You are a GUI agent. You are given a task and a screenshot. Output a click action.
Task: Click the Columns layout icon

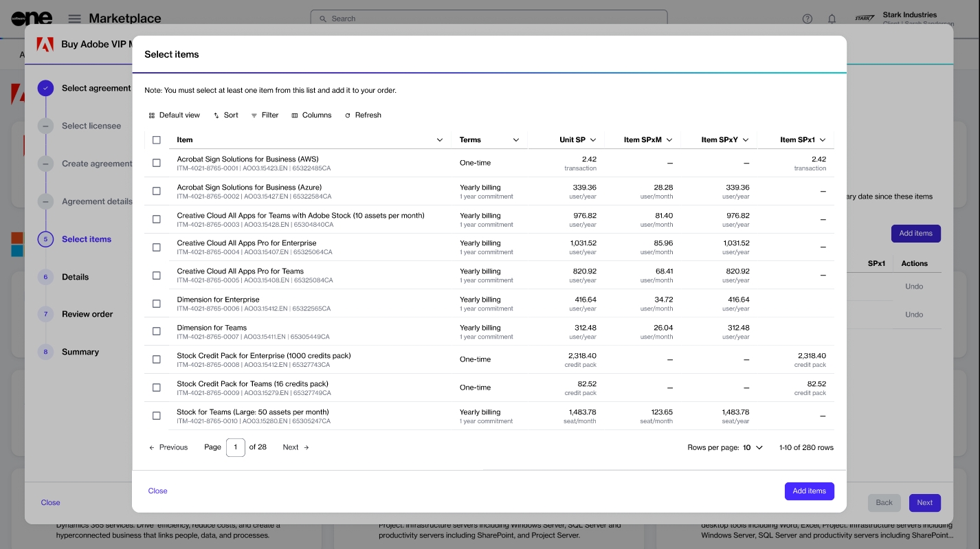coord(295,115)
